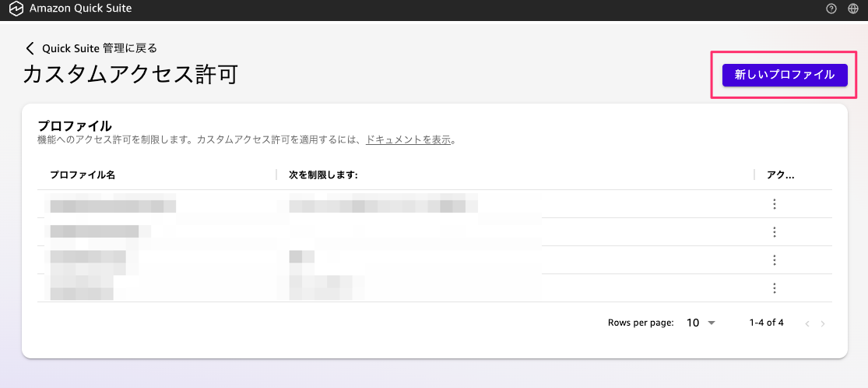Click the Quick Suite 管理に戻る link text
Image resolution: width=868 pixels, height=388 pixels.
(100, 48)
